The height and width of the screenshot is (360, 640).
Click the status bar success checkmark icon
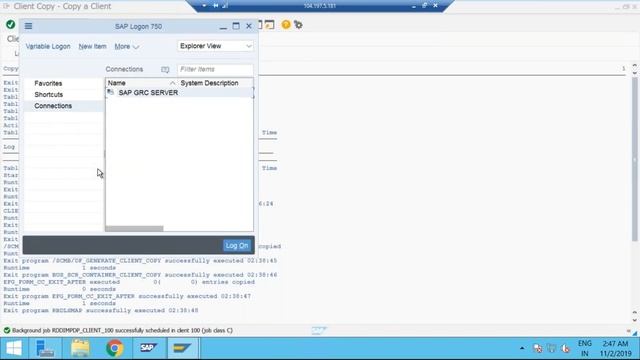7,330
